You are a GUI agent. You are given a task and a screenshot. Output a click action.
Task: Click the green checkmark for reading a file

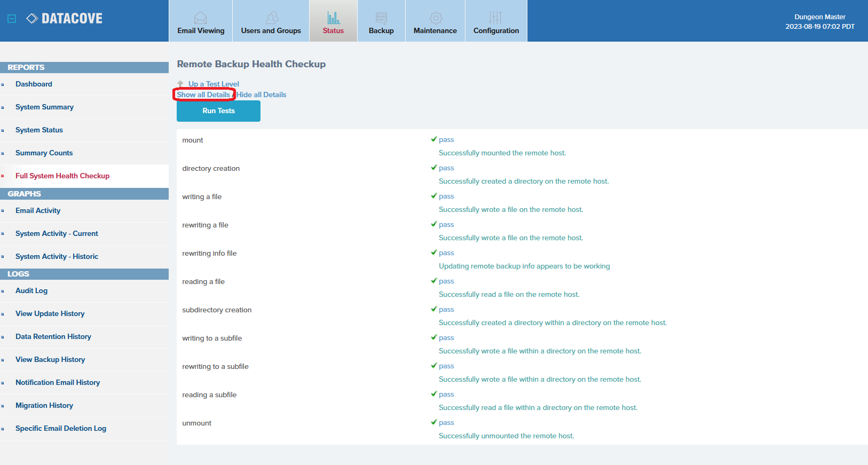point(434,281)
